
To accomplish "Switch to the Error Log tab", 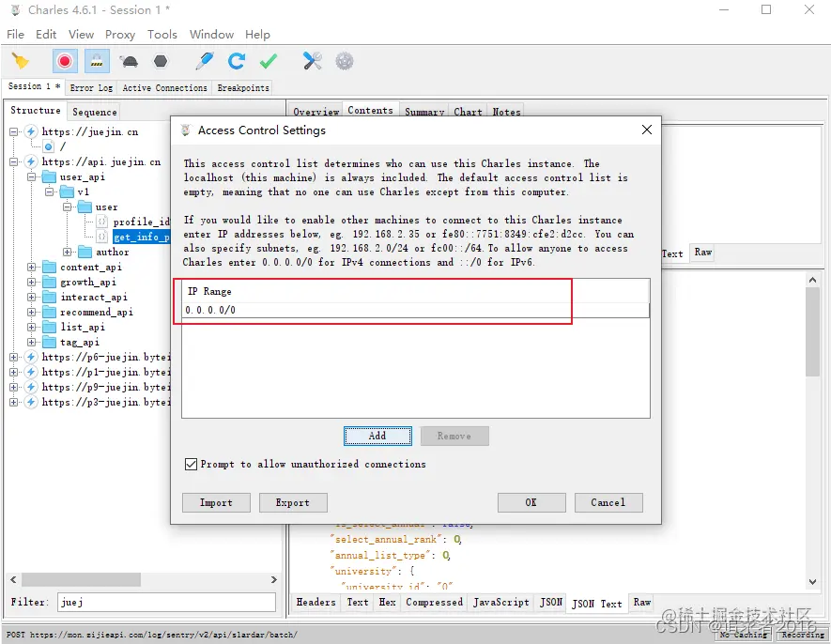I will (91, 88).
